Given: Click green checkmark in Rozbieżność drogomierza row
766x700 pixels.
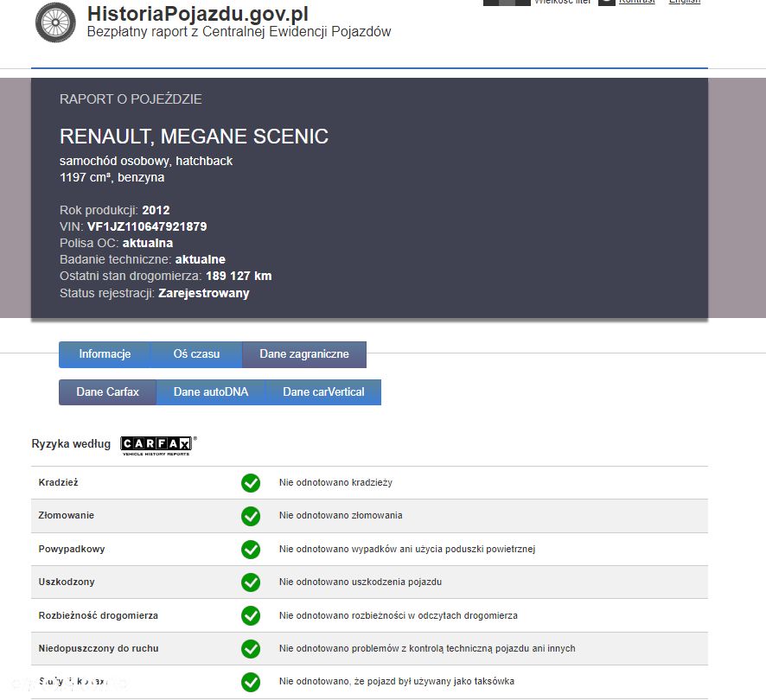Looking at the screenshot, I should (x=251, y=615).
